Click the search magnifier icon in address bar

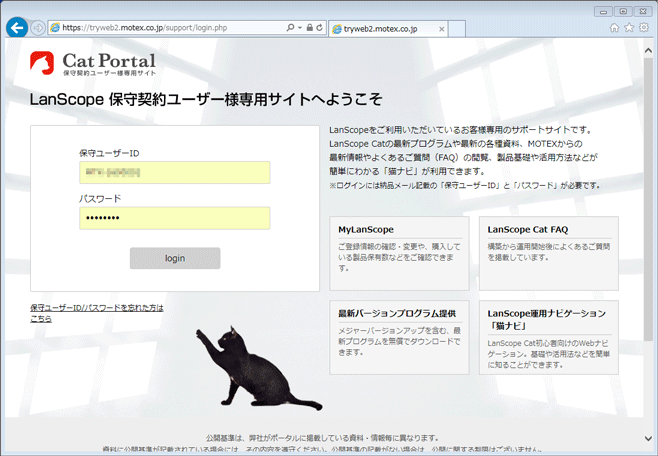coord(290,28)
